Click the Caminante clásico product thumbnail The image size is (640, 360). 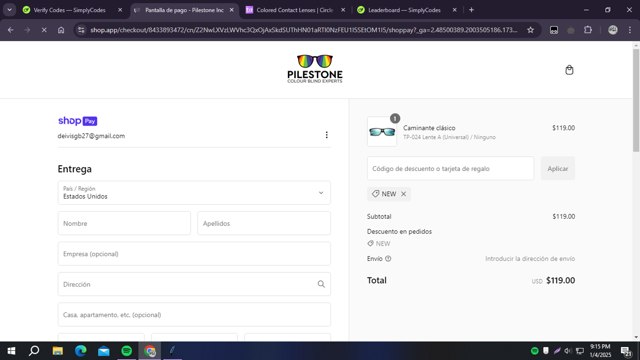coord(382,131)
